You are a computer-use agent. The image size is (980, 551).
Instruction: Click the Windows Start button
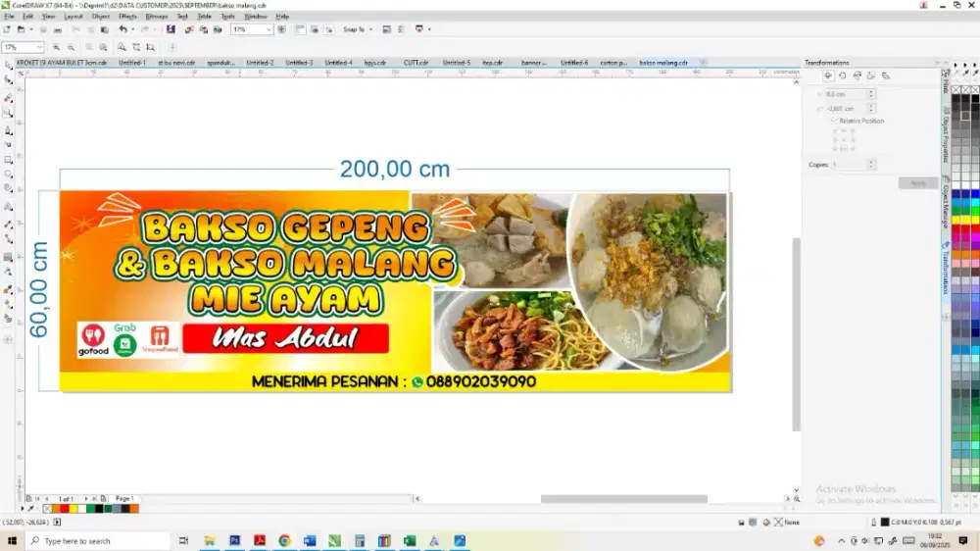click(x=12, y=541)
